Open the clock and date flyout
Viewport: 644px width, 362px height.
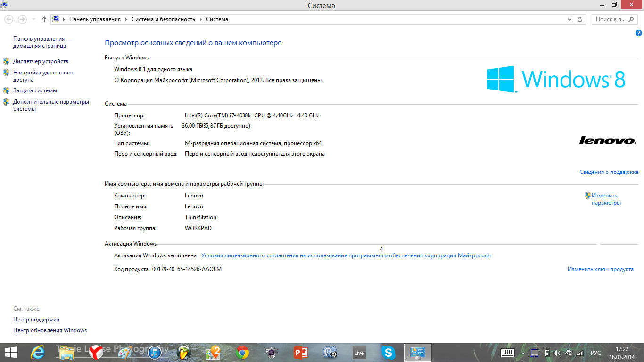tap(622, 353)
